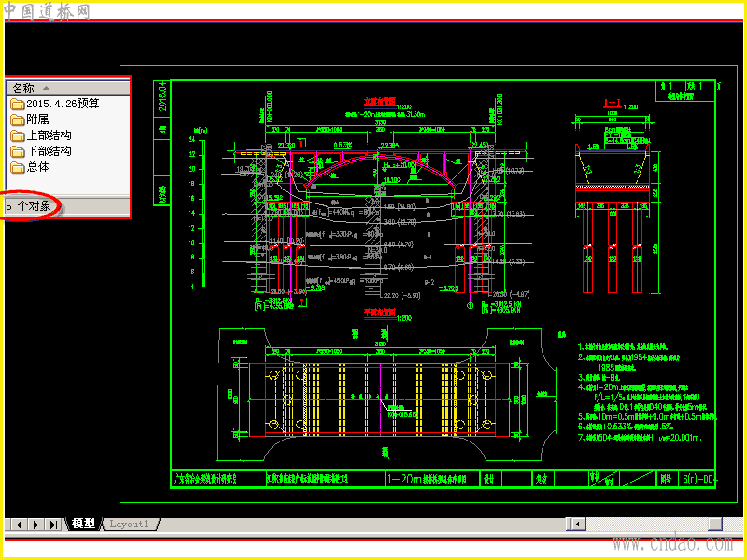Switch to the Layout1 tab
This screenshot has width=747, height=560.
[x=129, y=524]
